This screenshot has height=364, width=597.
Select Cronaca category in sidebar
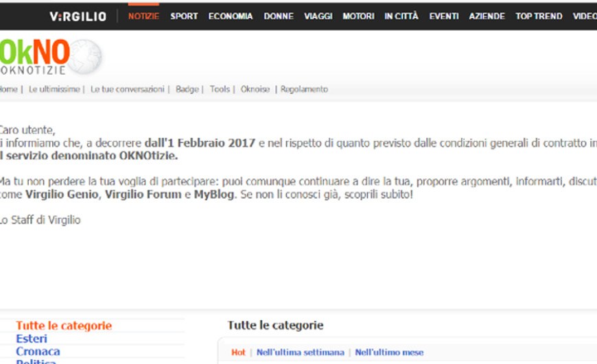click(x=38, y=351)
